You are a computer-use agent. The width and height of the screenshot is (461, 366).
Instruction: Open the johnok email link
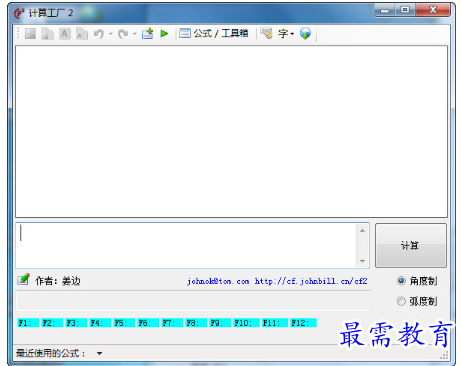tap(218, 281)
